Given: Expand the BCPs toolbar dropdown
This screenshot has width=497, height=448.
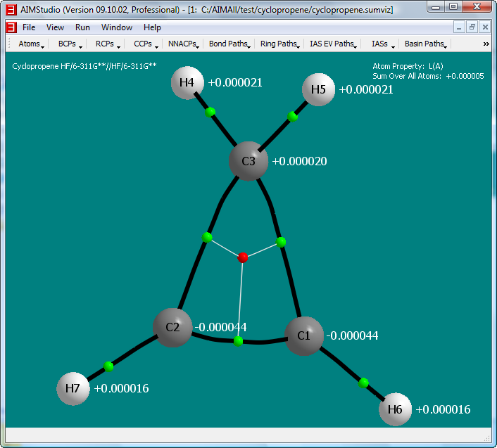Looking at the screenshot, I should (x=70, y=44).
